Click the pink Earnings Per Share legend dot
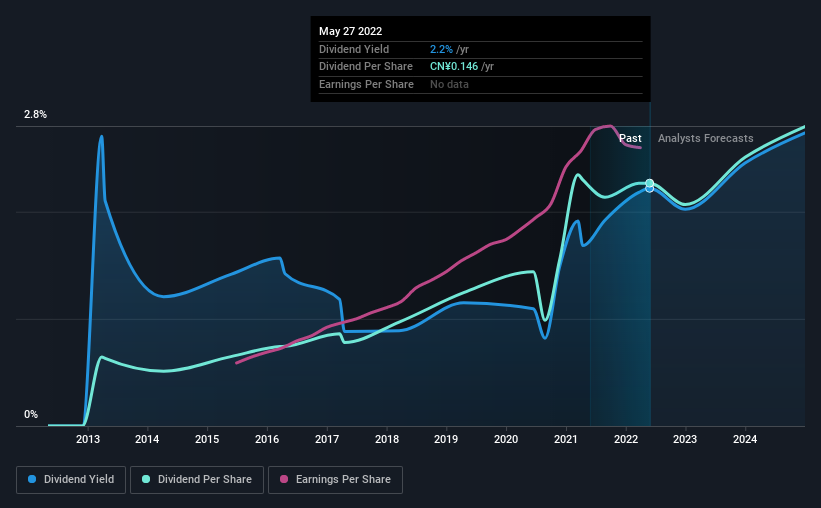The image size is (821, 508). (284, 479)
